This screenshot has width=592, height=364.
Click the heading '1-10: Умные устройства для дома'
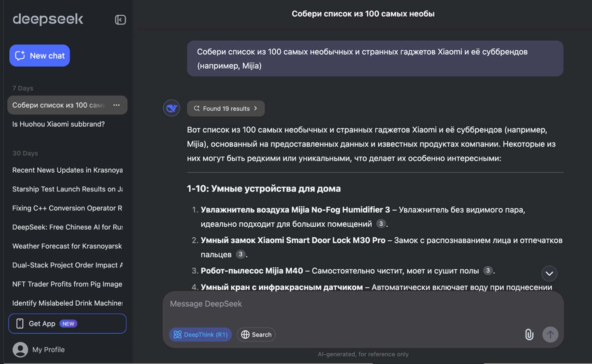click(264, 189)
